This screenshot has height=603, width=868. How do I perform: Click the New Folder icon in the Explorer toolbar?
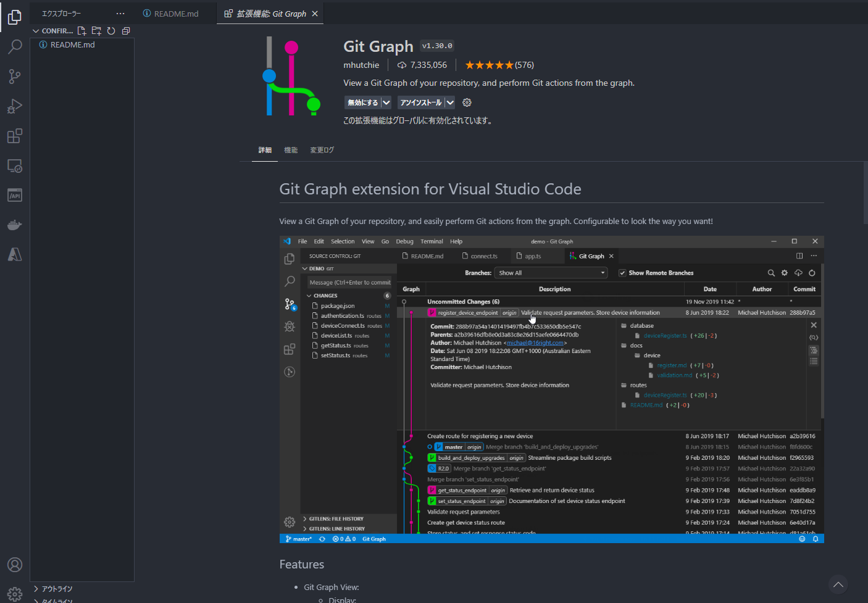(x=96, y=30)
